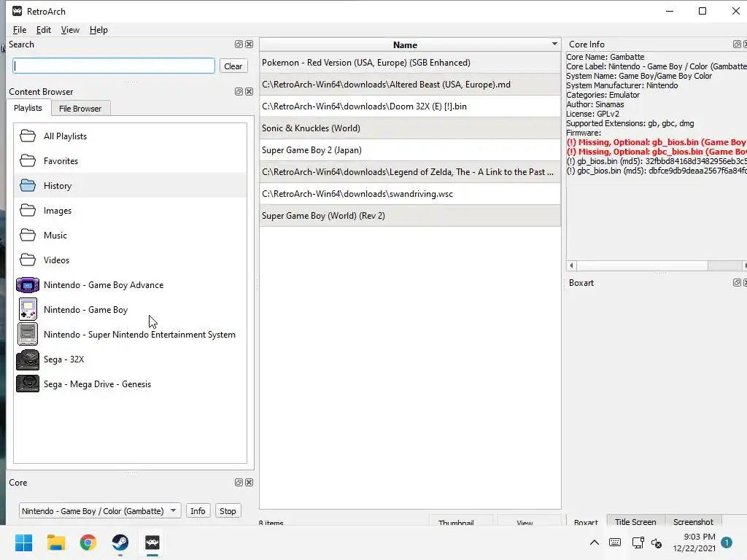Open the core selection dropdown
Image resolution: width=747 pixels, height=560 pixels.
click(x=100, y=511)
